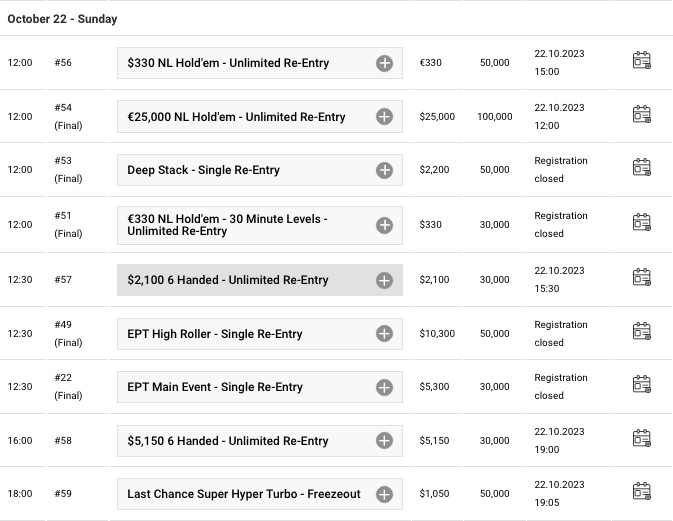Click calendar icon for event #51 row
This screenshot has height=521, width=673.
tap(642, 222)
